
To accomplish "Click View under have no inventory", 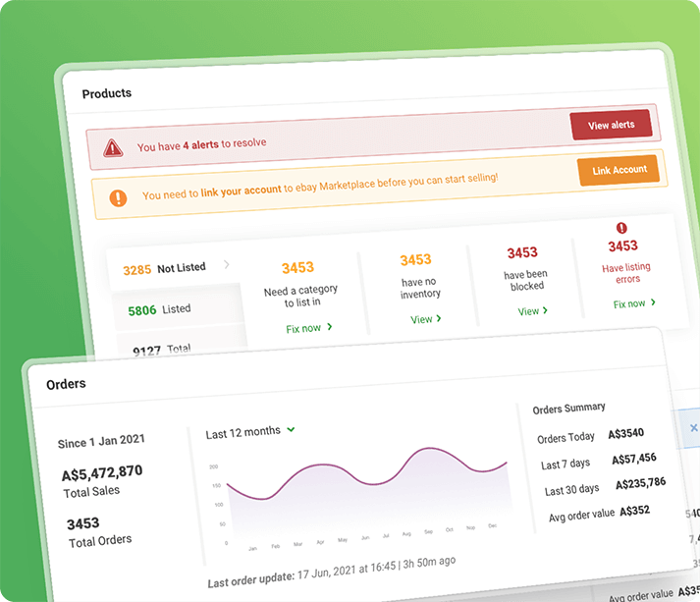I will pyautogui.click(x=425, y=319).
